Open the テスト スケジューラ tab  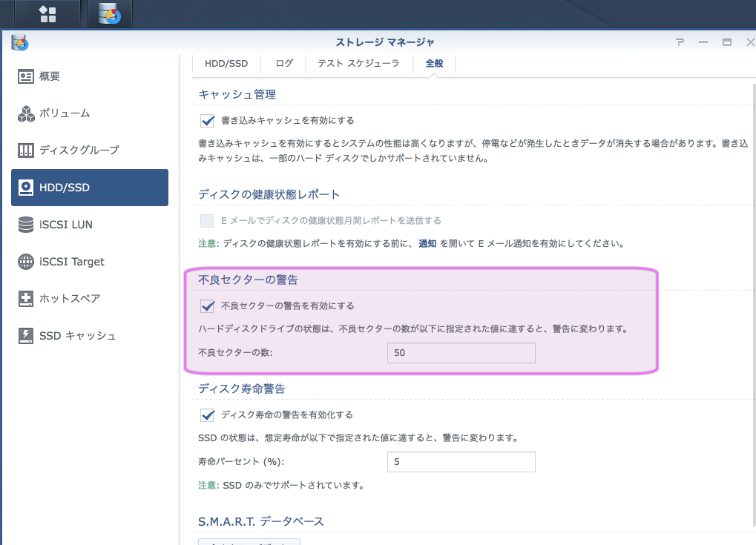coord(358,64)
